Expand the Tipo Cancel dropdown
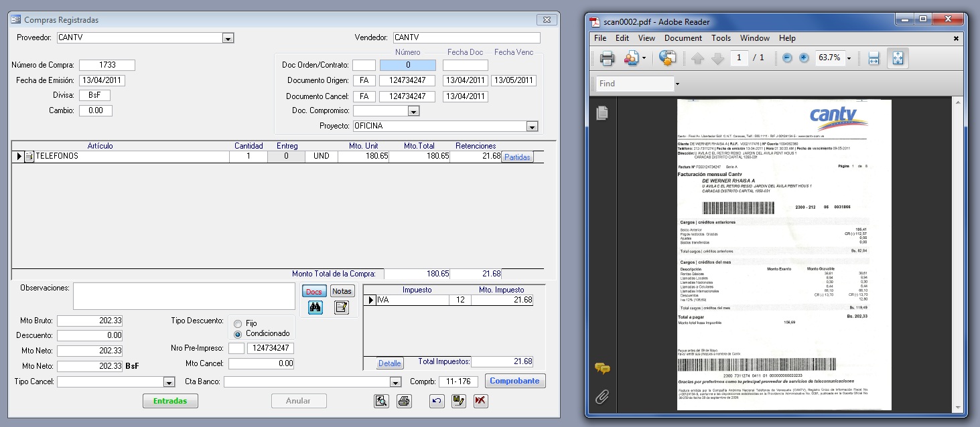This screenshot has height=427, width=980. pos(169,382)
